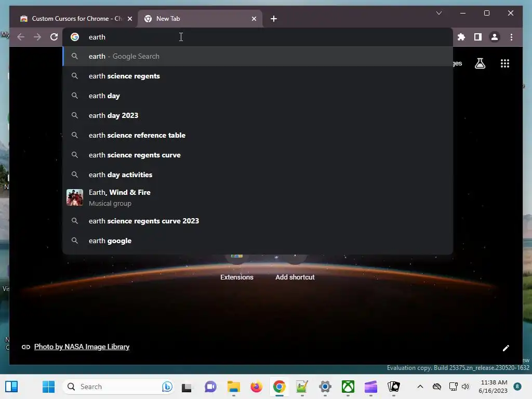This screenshot has width=532, height=399.
Task: Reload the page with the refresh icon
Action: pos(54,37)
